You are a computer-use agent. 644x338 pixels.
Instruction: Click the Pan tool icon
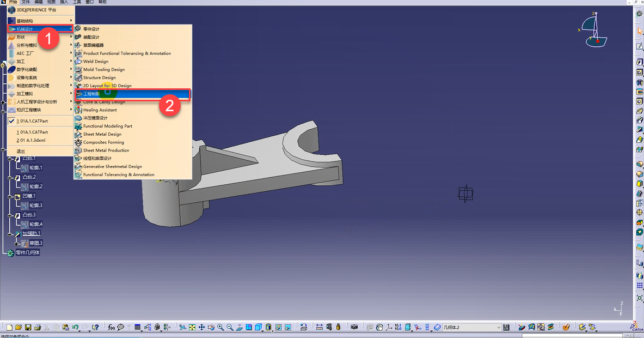(x=201, y=327)
